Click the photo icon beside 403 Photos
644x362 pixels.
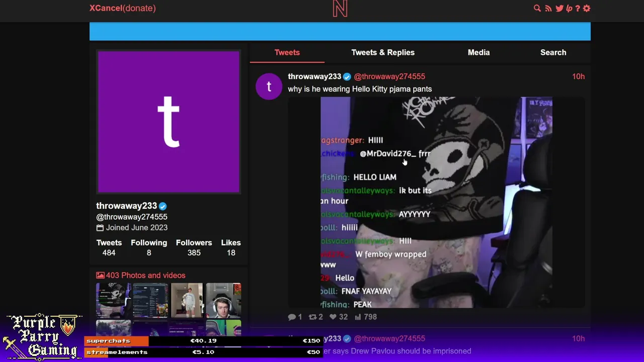100,276
